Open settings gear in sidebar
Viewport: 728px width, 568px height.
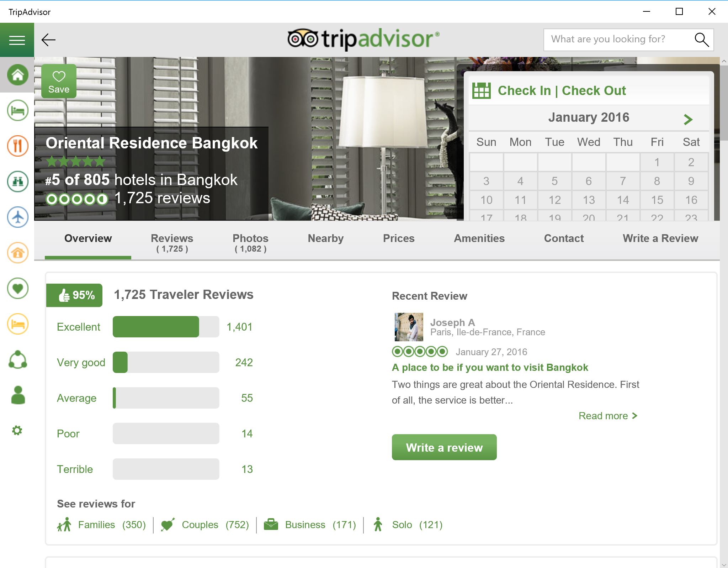coord(17,430)
